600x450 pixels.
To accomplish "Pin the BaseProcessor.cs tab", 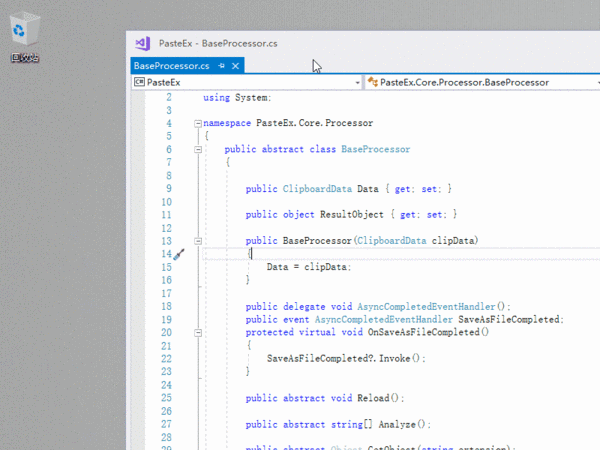I will pyautogui.click(x=221, y=66).
